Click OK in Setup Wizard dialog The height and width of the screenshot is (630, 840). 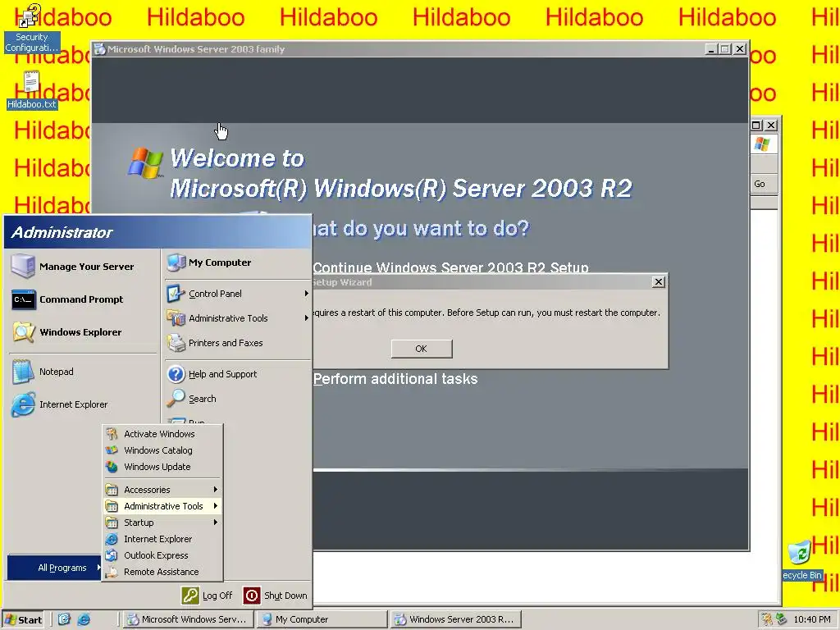pos(422,349)
